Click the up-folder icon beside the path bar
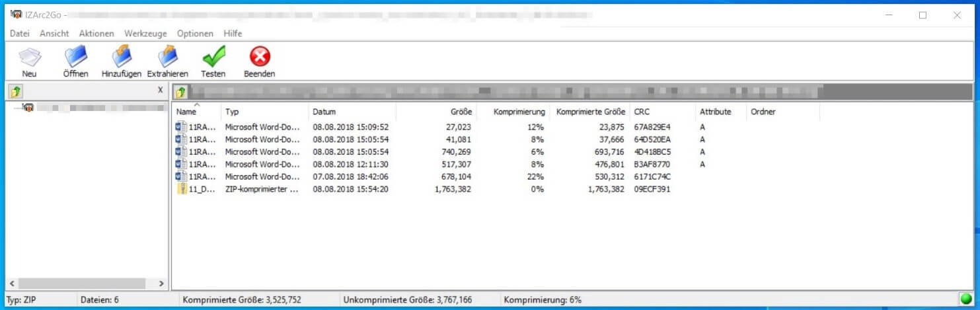980x310 pixels. tap(180, 92)
